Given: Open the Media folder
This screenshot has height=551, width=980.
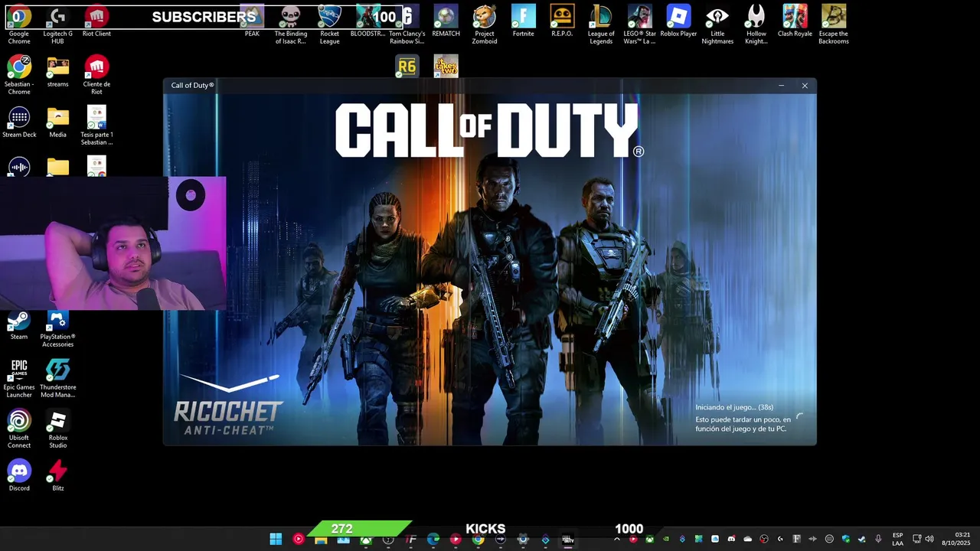Looking at the screenshot, I should [57, 122].
